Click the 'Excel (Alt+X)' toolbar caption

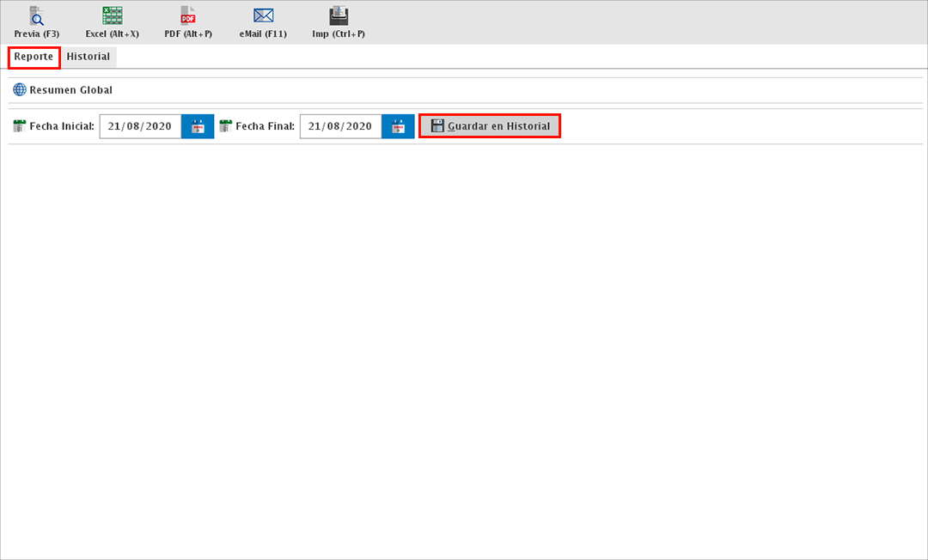pos(112,34)
